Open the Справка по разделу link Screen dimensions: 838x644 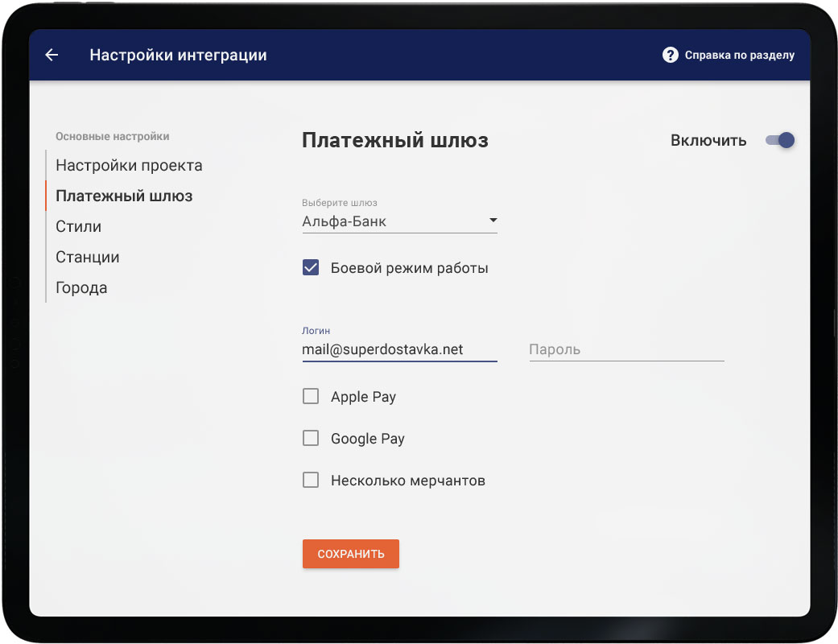(740, 55)
